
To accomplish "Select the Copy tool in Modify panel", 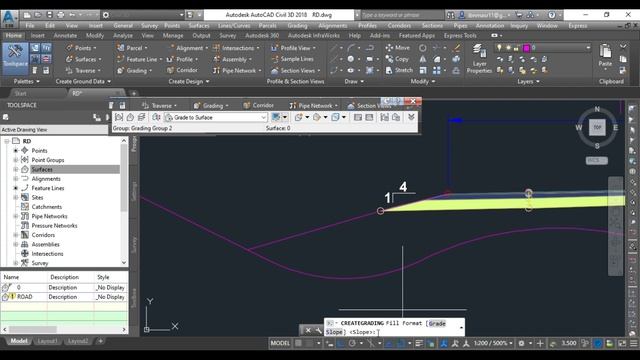I will click(x=397, y=59).
